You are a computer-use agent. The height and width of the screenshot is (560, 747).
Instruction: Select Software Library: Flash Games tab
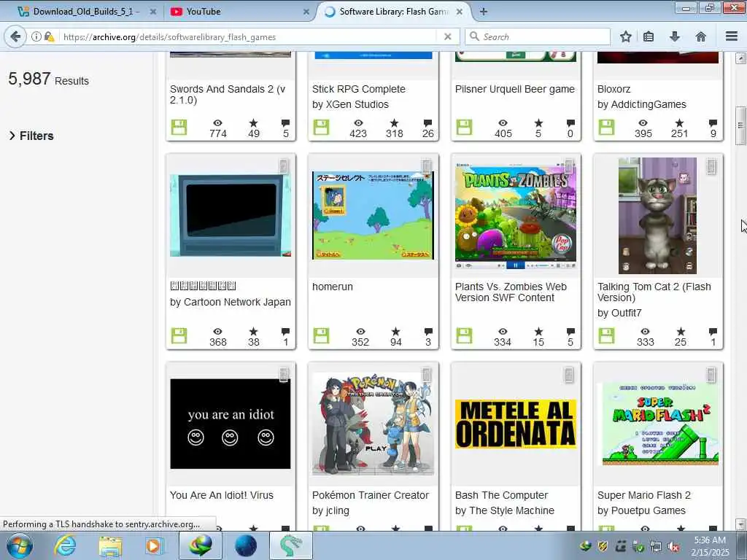[393, 12]
